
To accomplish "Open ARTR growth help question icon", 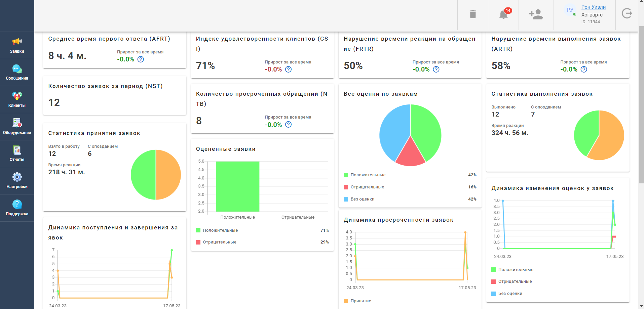I will tap(584, 69).
